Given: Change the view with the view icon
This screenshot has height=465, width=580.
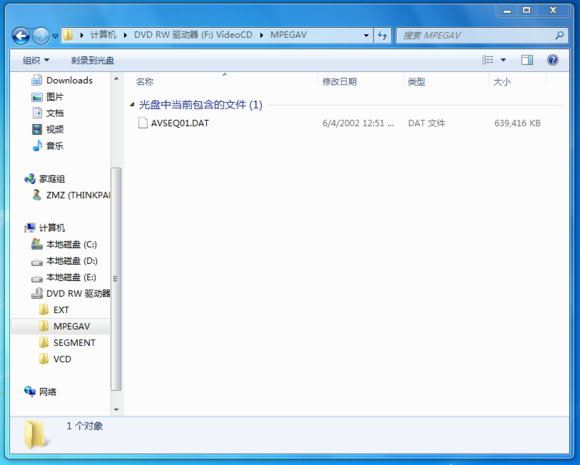Looking at the screenshot, I should tap(488, 60).
